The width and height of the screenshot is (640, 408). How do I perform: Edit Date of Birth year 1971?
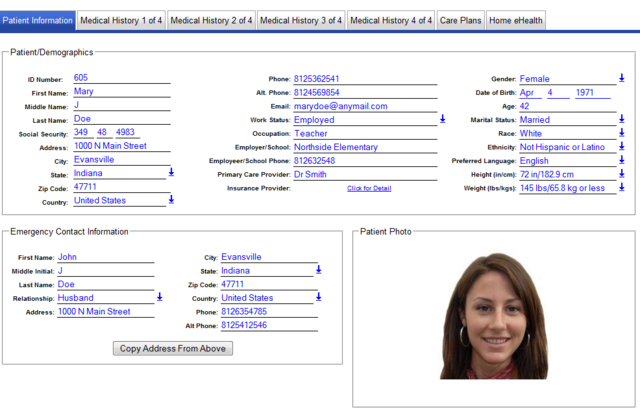click(x=593, y=93)
